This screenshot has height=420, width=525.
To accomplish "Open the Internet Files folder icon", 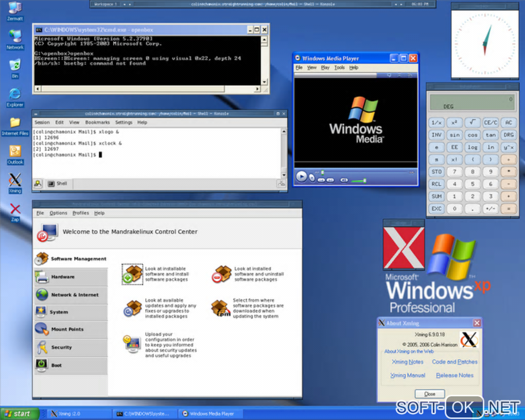I will [15, 126].
